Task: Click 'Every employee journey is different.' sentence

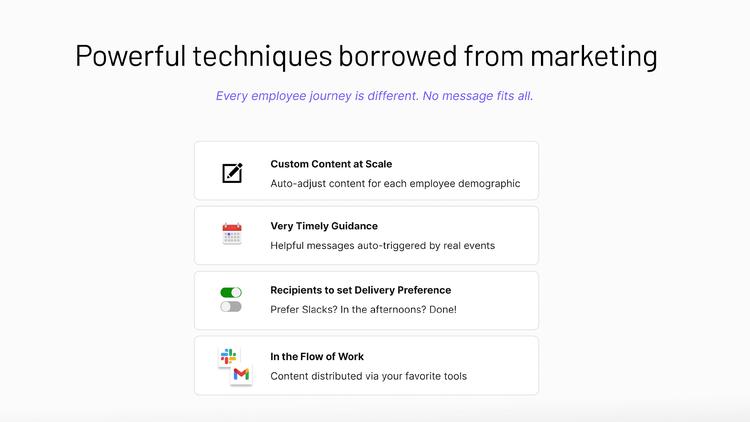Action: point(317,96)
